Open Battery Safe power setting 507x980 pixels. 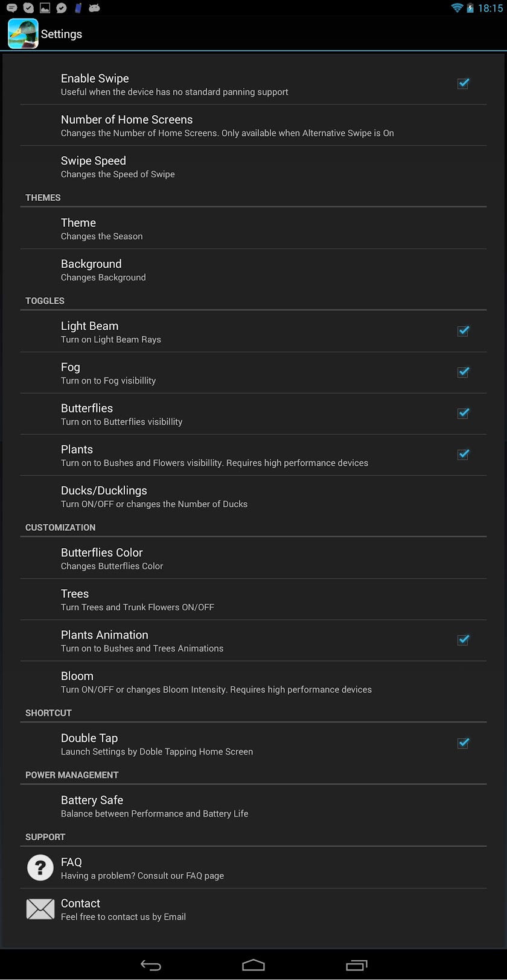(x=253, y=806)
